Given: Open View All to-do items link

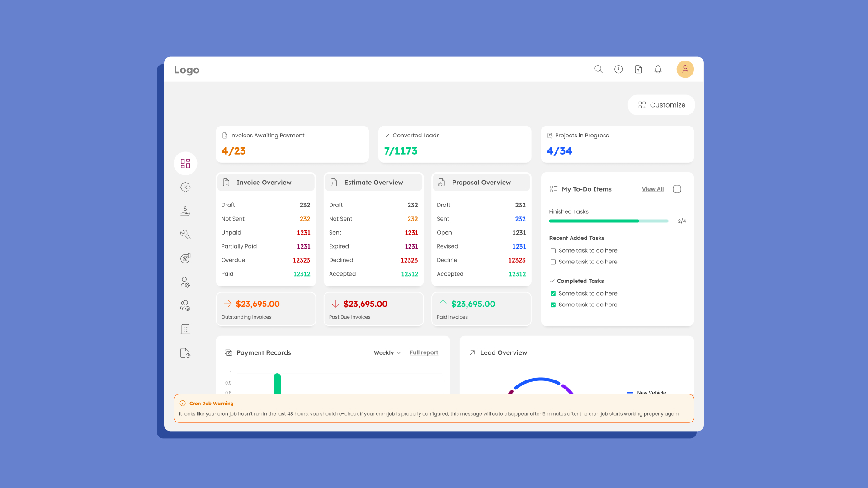Looking at the screenshot, I should coord(653,189).
